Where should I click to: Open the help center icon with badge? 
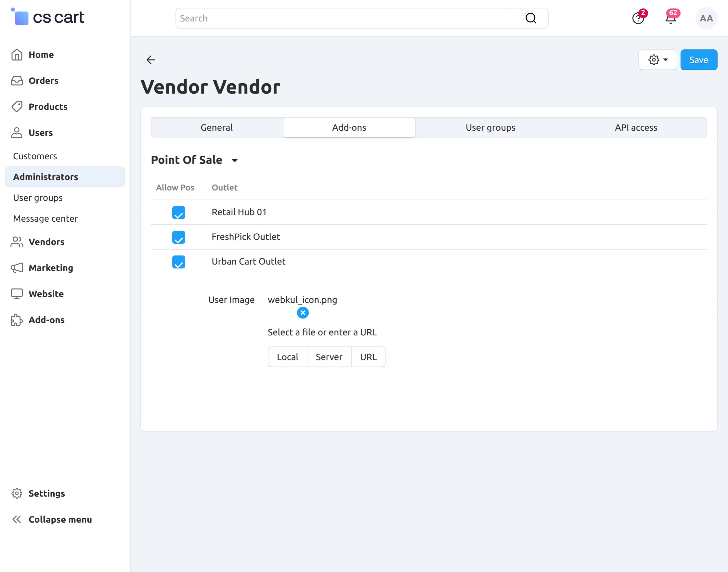pos(638,18)
